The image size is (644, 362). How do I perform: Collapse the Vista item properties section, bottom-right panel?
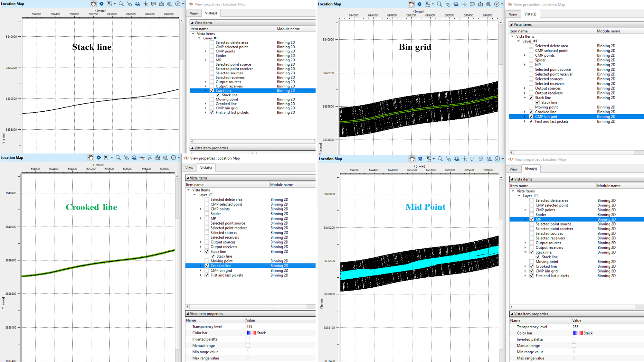pyautogui.click(x=512, y=314)
